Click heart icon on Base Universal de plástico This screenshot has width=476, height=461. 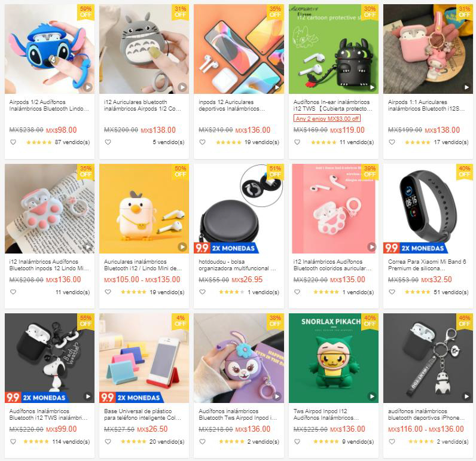[108, 441]
